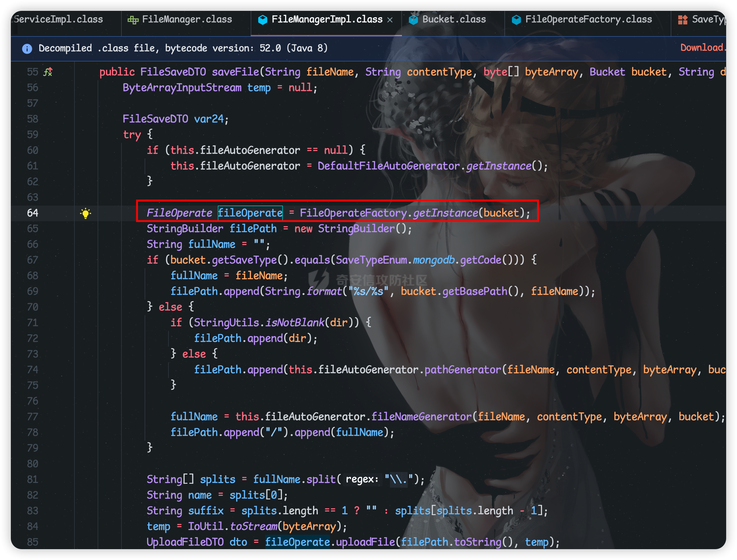The height and width of the screenshot is (560, 737).
Task: Click the getInstance call on line 64
Action: click(x=445, y=213)
